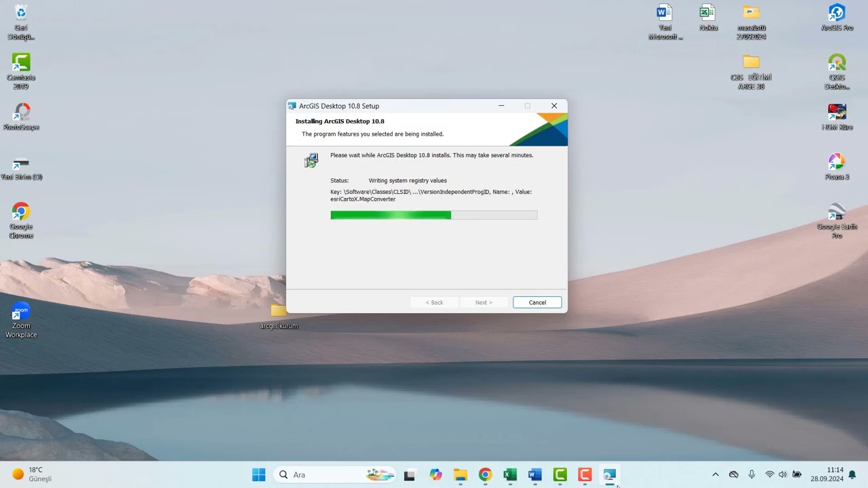Select the masaüstü 27092024 folder
This screenshot has width=868, height=488.
751,22
